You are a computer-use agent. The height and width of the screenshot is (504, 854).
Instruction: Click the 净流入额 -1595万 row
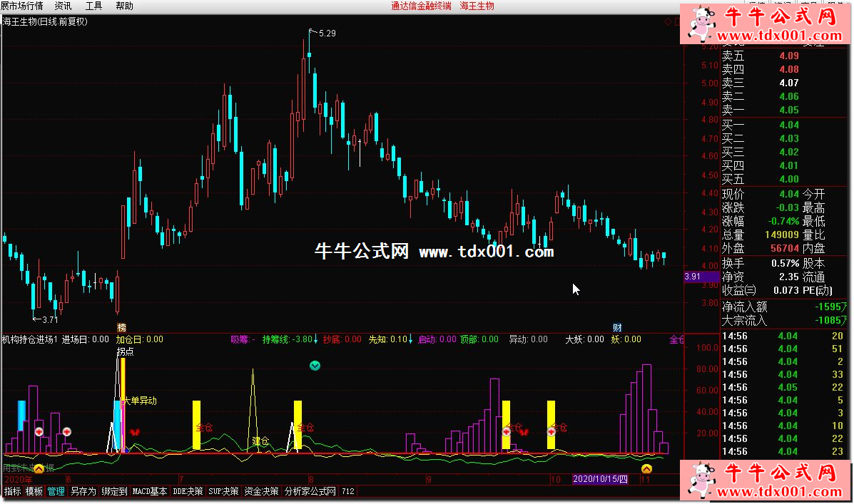coord(784,307)
